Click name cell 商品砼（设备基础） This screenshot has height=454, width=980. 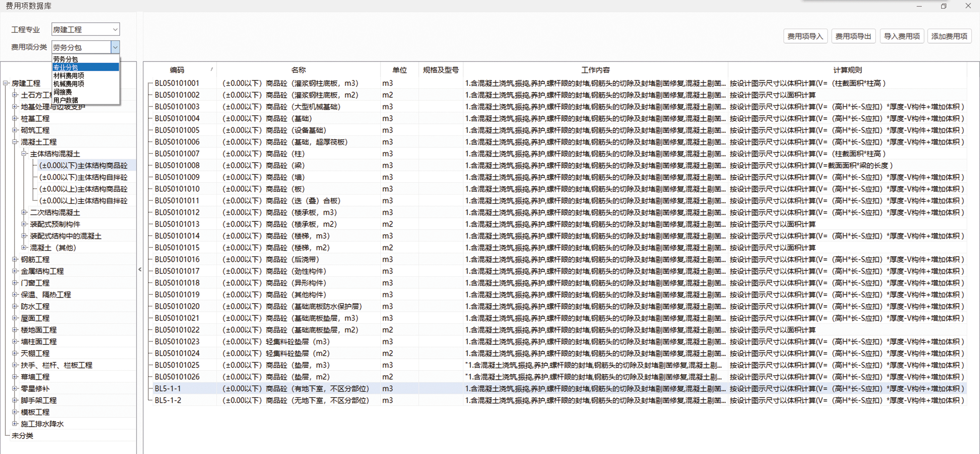pyautogui.click(x=299, y=130)
